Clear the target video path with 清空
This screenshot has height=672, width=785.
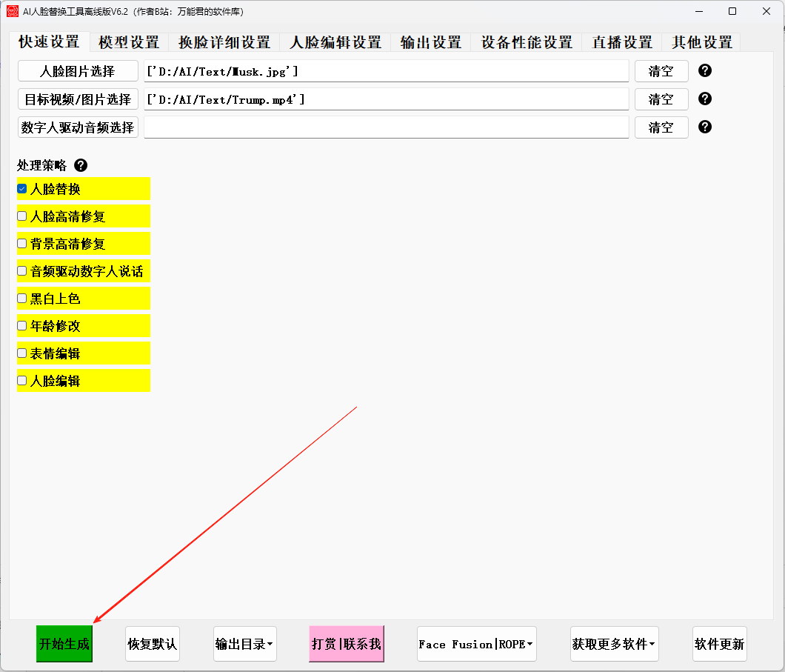661,99
